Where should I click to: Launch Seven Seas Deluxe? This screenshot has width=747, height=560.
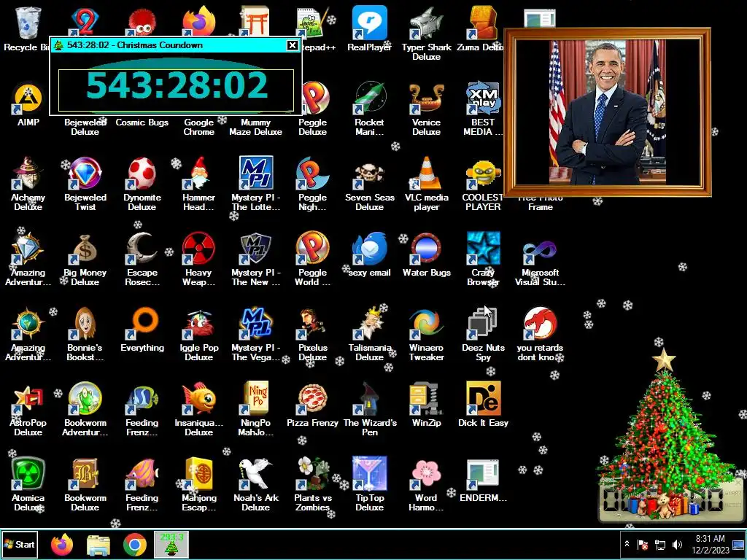click(x=369, y=174)
